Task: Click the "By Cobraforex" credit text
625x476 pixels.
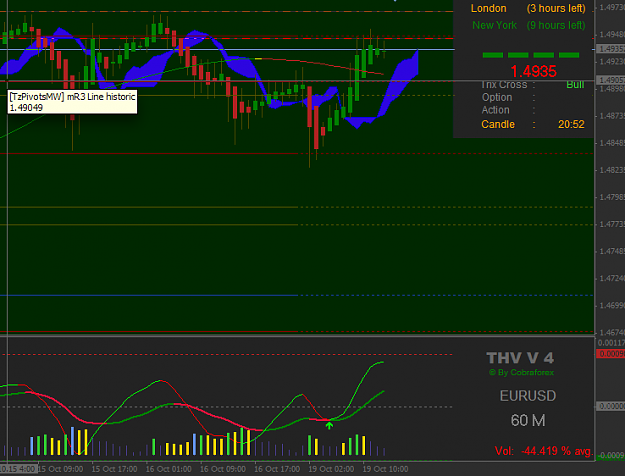Action: coord(522,372)
